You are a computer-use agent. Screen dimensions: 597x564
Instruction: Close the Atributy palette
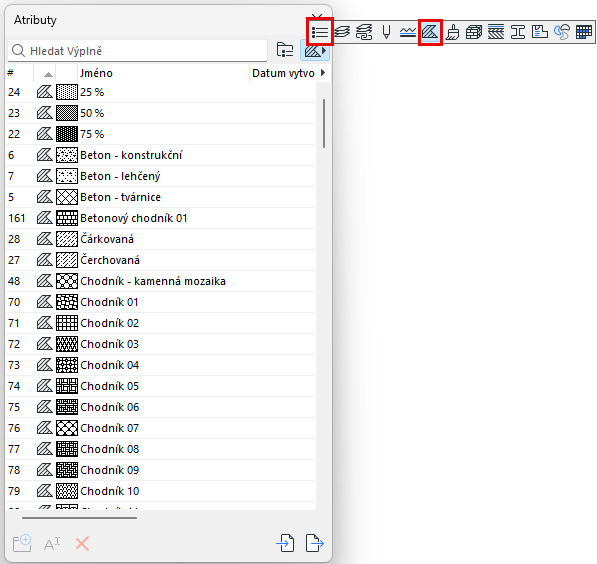click(x=317, y=16)
